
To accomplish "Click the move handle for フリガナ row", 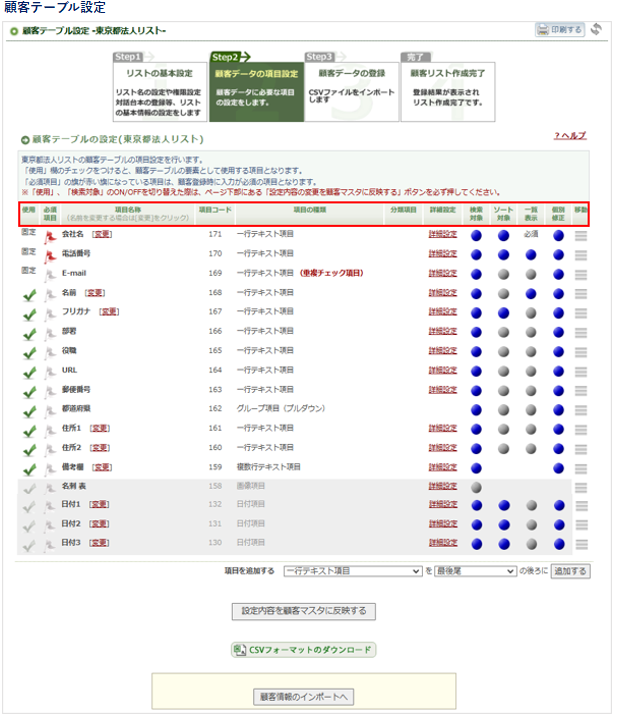I will [581, 313].
